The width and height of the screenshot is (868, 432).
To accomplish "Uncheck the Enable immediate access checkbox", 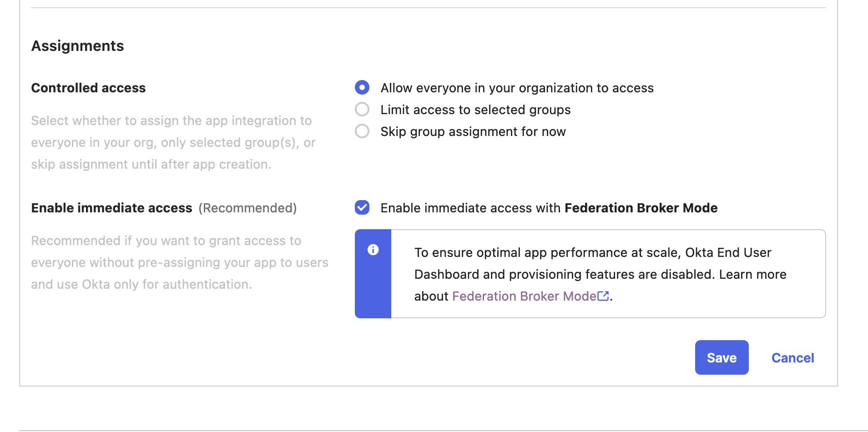I will (362, 207).
